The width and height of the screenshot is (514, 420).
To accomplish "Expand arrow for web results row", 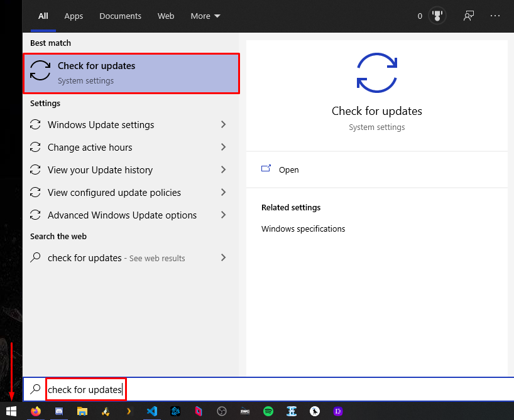I will coord(223,257).
